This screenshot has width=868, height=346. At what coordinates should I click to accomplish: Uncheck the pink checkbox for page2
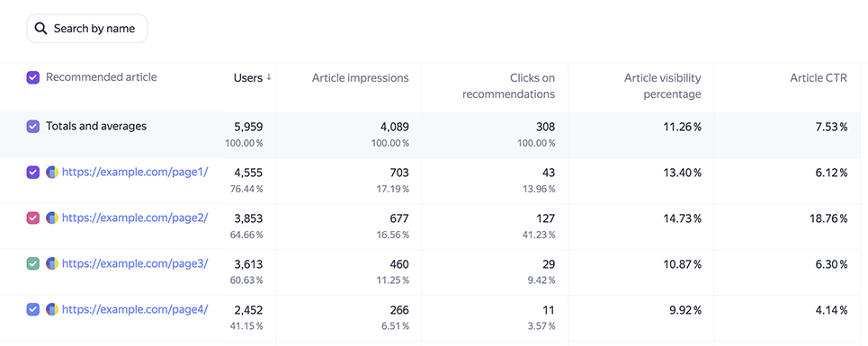click(x=33, y=218)
